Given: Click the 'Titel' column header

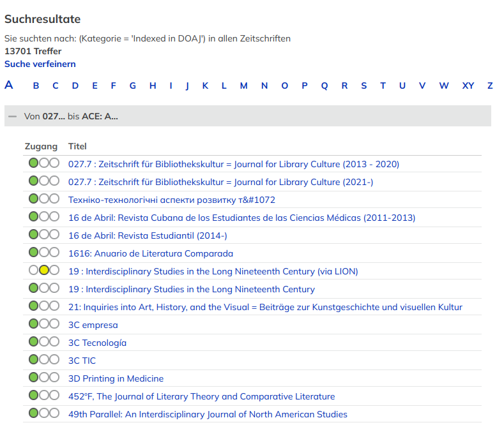Looking at the screenshot, I should click(77, 147).
